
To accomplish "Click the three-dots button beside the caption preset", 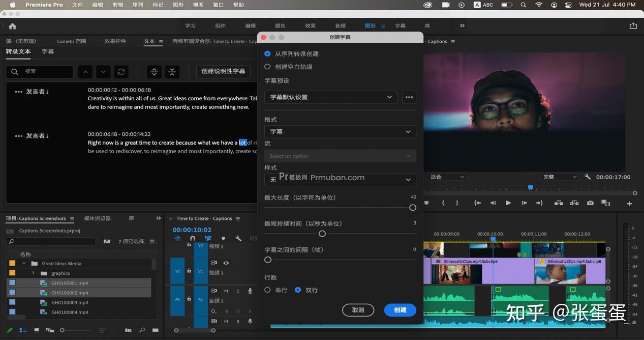I will click(409, 97).
